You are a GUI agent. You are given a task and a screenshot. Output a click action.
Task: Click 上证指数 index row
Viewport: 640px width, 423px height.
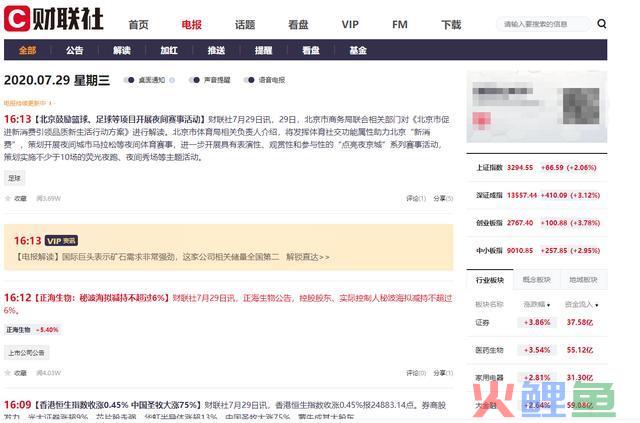[x=537, y=167]
